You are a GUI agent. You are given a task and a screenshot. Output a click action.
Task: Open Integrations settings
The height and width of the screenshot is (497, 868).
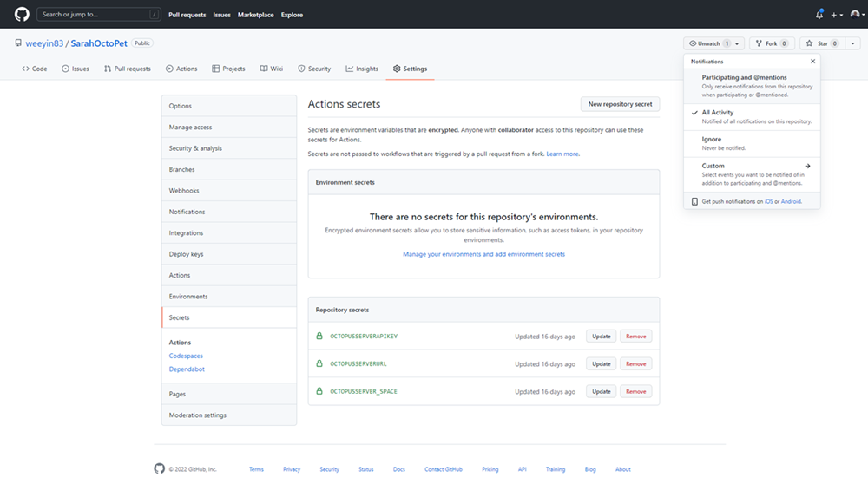229,233
